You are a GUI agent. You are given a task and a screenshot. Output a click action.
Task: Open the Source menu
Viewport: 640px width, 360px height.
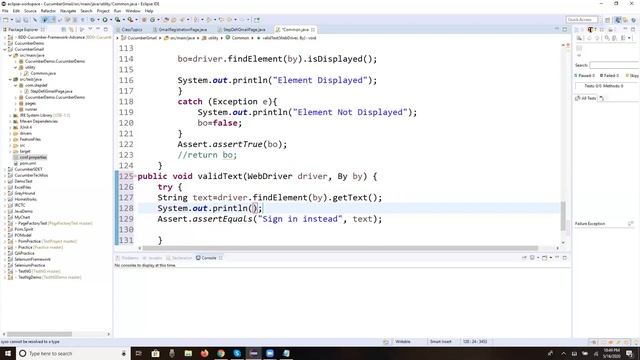[30, 11]
